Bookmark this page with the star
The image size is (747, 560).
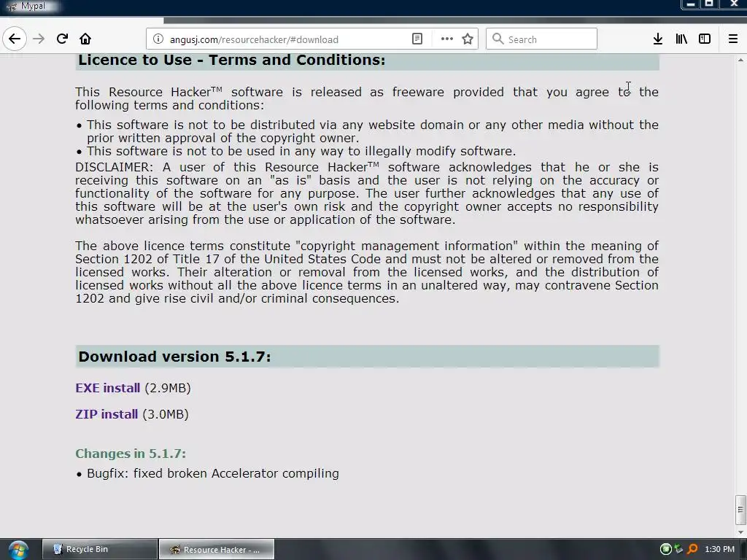(x=468, y=39)
